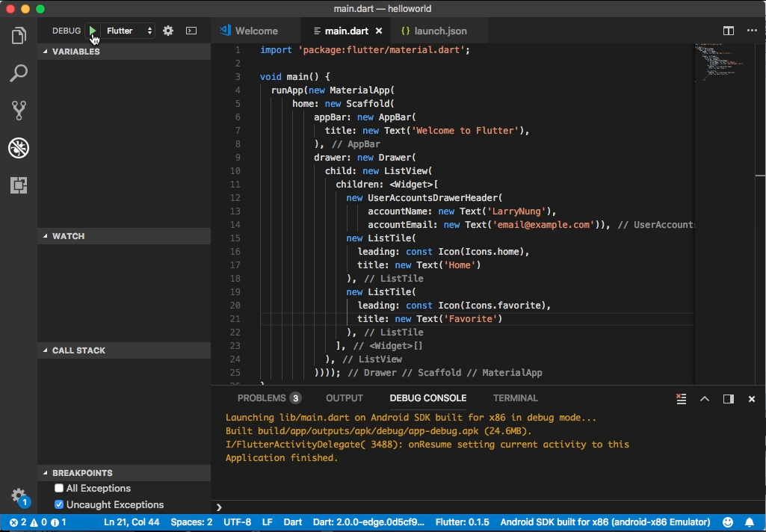Click the warnings count in status bar
Screen dimensions: 766x532
[39, 522]
